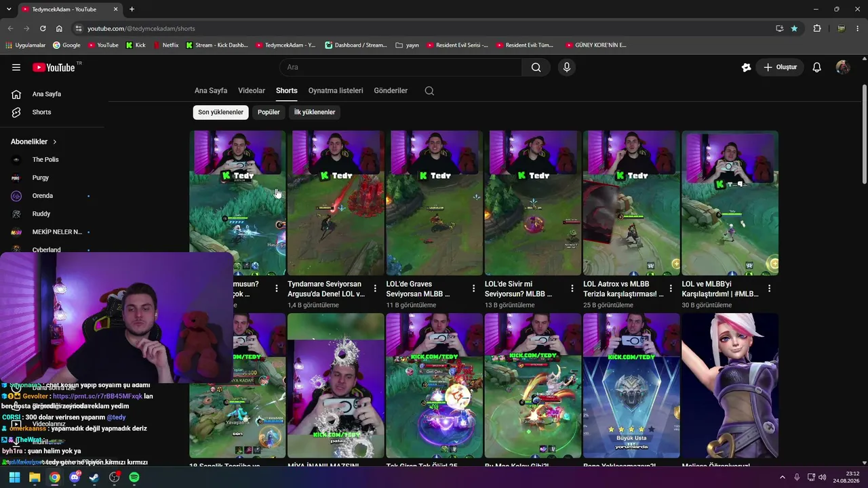868x488 pixels.
Task: Reload the page in Chrome
Action: coord(43,28)
